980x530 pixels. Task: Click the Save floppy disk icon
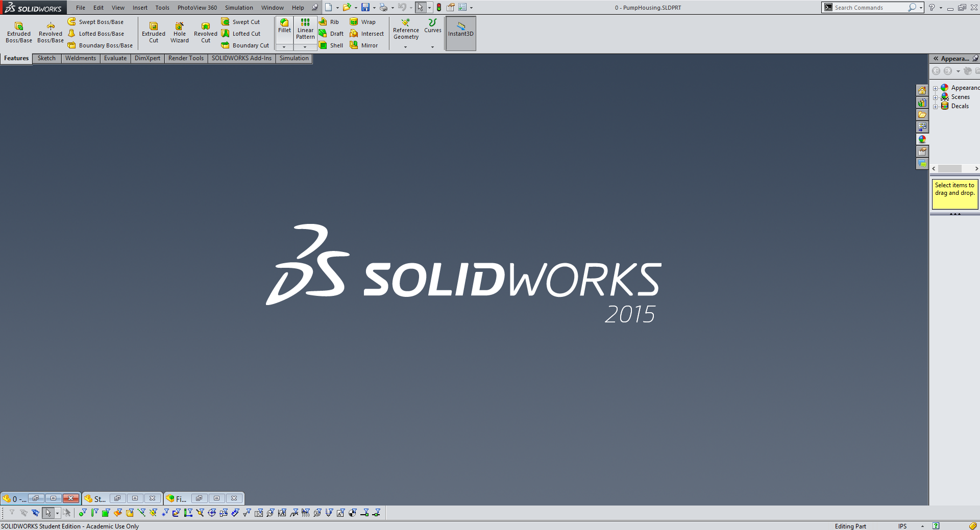[365, 7]
